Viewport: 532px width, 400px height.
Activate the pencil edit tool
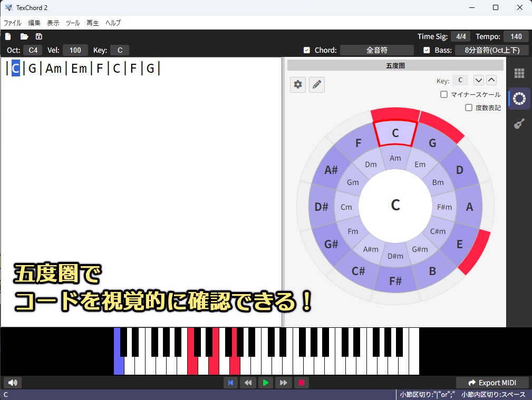[x=317, y=84]
